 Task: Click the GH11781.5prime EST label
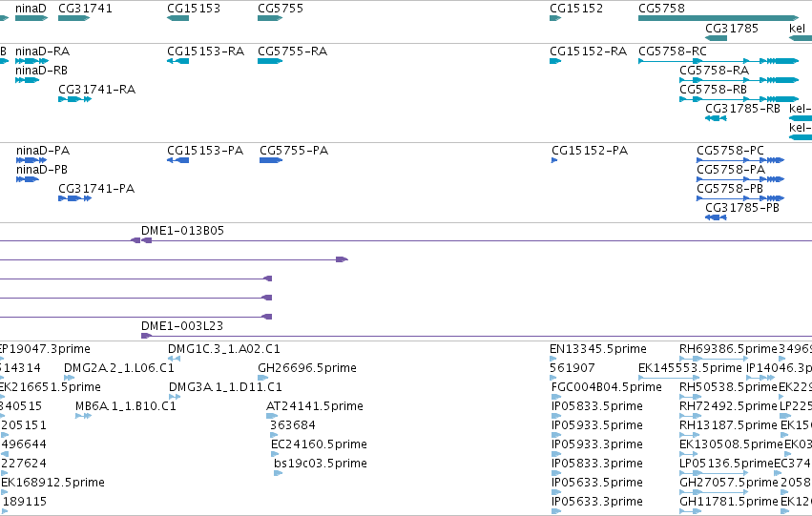[x=729, y=502]
